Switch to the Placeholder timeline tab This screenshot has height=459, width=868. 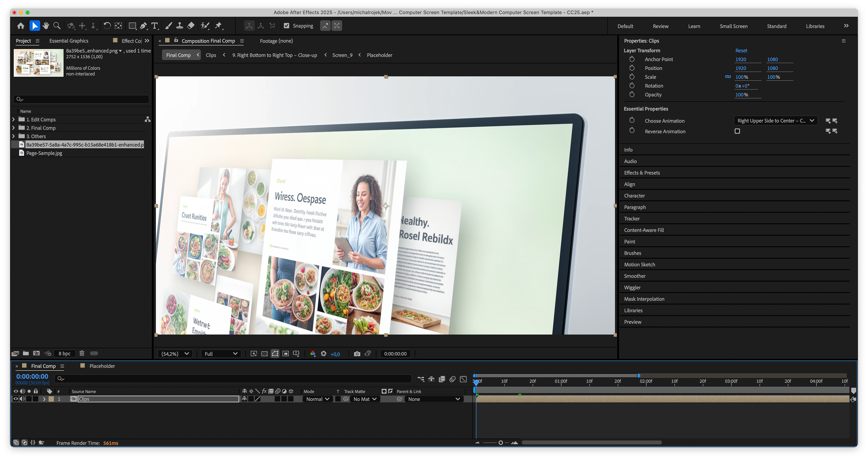102,366
